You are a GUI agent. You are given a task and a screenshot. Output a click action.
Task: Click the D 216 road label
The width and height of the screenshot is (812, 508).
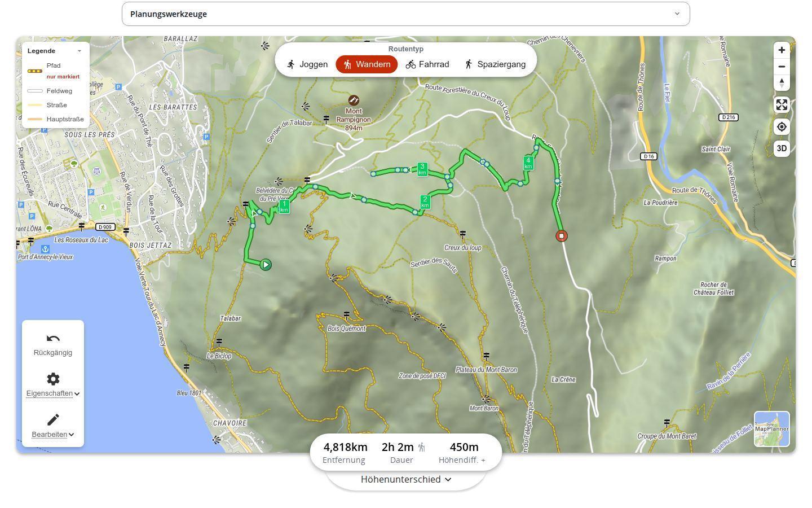(x=729, y=117)
